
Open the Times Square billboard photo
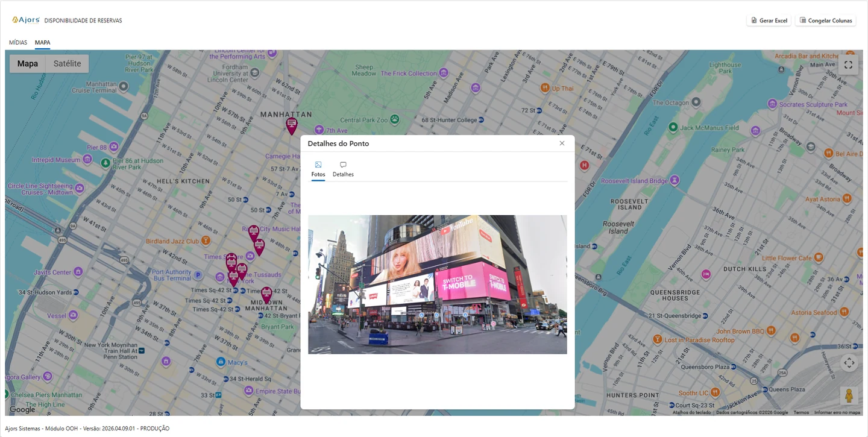click(x=438, y=285)
